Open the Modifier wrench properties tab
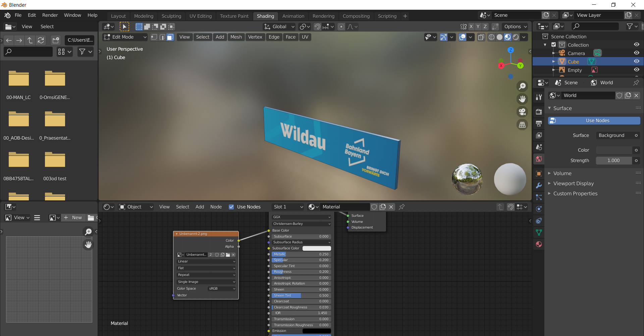This screenshot has height=336, width=644. (x=539, y=186)
